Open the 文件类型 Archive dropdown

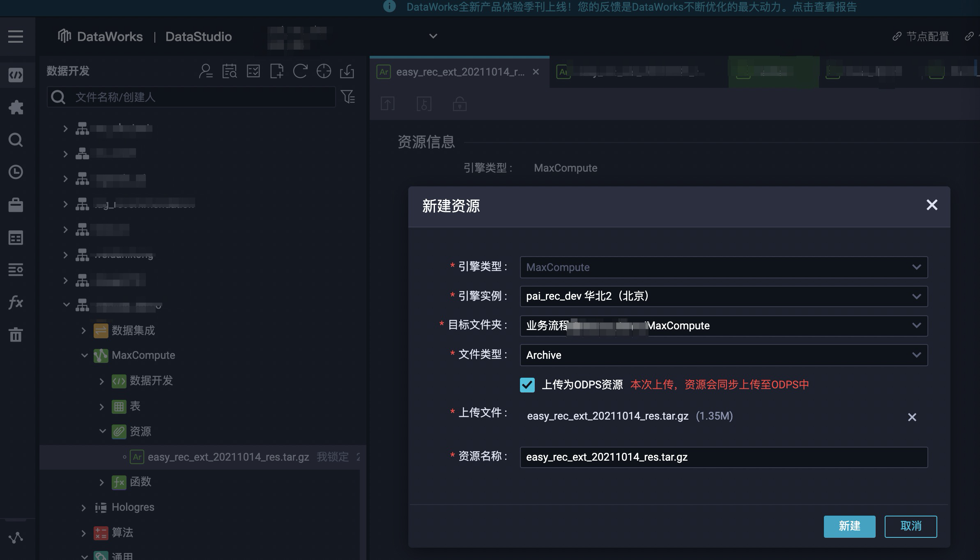point(724,355)
